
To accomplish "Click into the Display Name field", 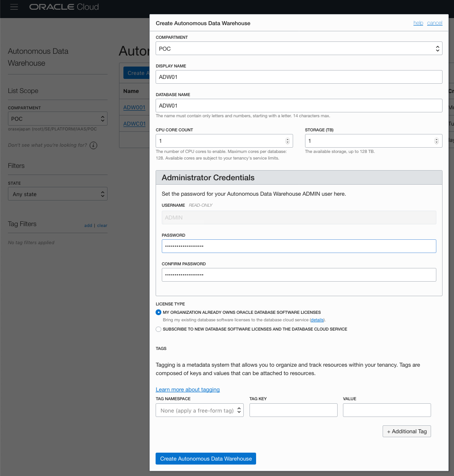I will coord(298,77).
